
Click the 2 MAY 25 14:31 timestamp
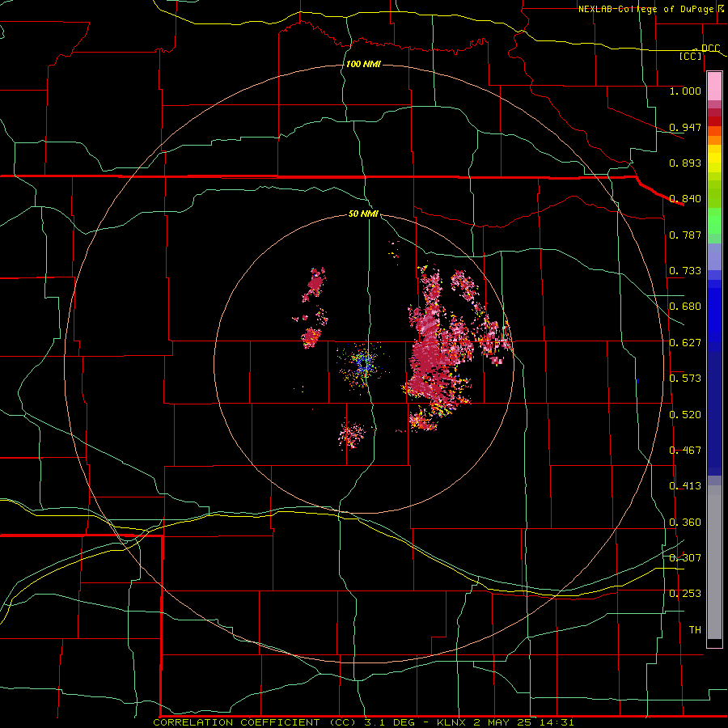tap(523, 722)
